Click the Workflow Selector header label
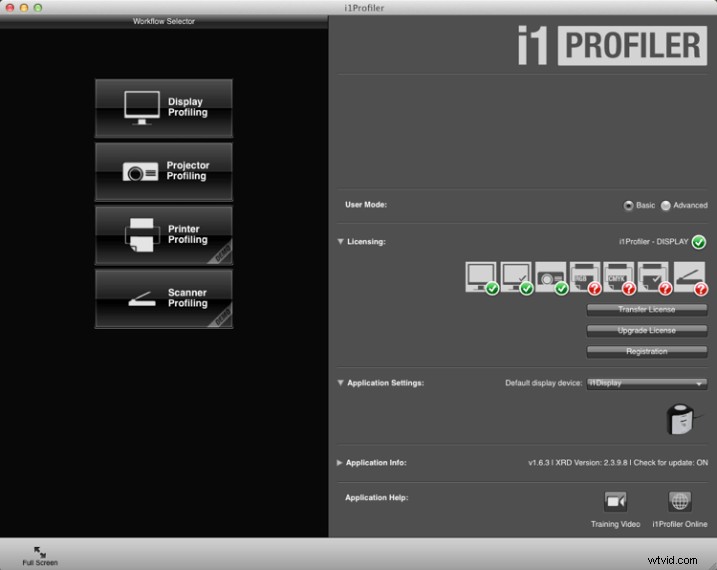This screenshot has height=570, width=717. pyautogui.click(x=164, y=21)
